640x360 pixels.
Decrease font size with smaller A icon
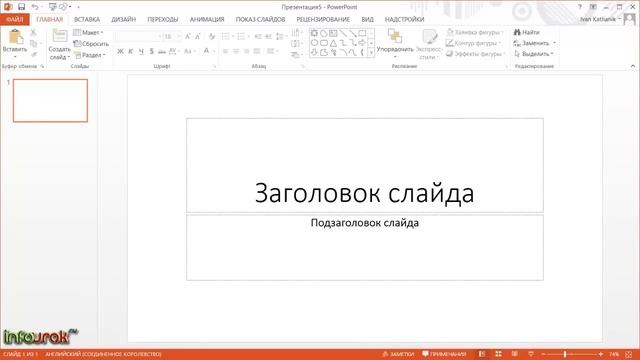tap(198, 37)
